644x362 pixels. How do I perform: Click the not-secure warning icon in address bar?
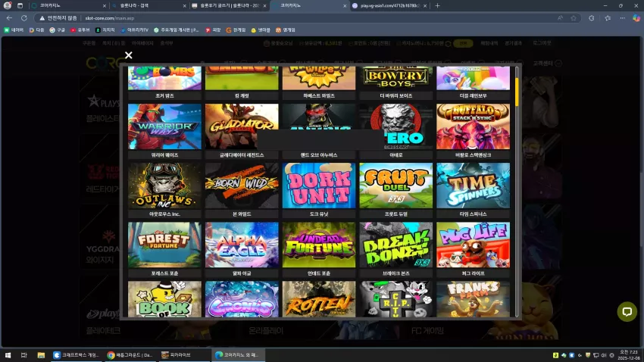42,18
